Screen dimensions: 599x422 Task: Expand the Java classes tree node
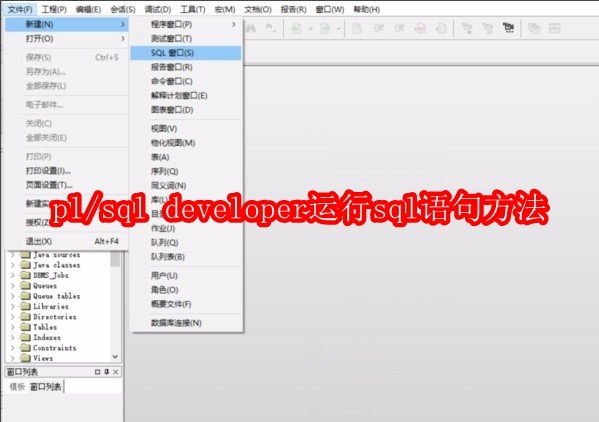(13, 265)
